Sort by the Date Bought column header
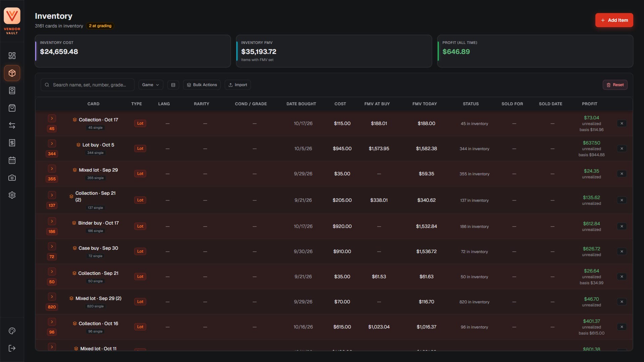The height and width of the screenshot is (362, 644). [301, 104]
